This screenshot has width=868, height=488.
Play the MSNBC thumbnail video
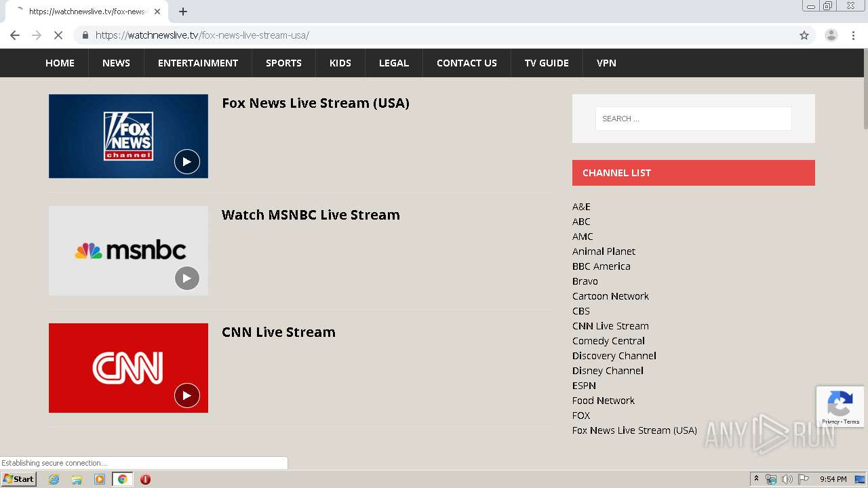(187, 279)
